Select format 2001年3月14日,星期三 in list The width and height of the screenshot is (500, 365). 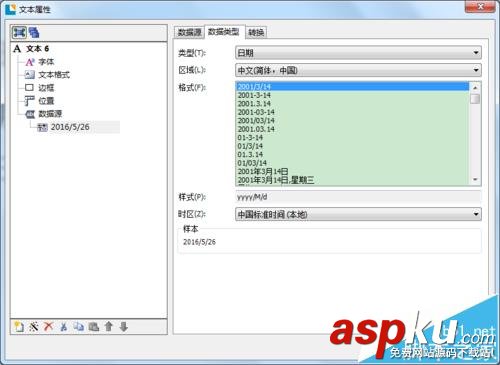(x=352, y=180)
